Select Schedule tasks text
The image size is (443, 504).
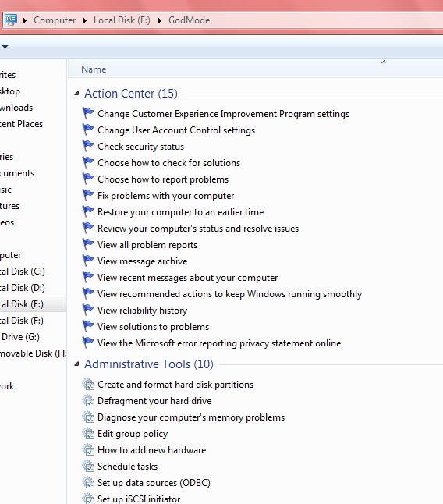point(128,467)
